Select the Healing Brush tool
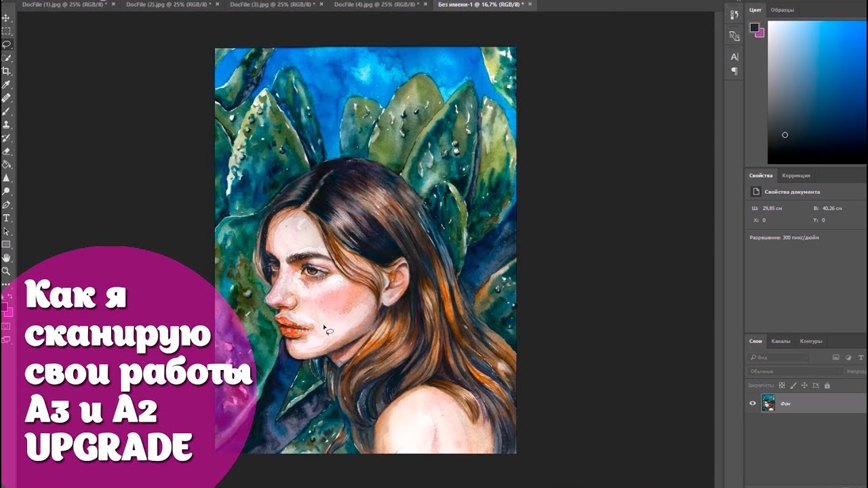This screenshot has width=868, height=488. point(6,98)
